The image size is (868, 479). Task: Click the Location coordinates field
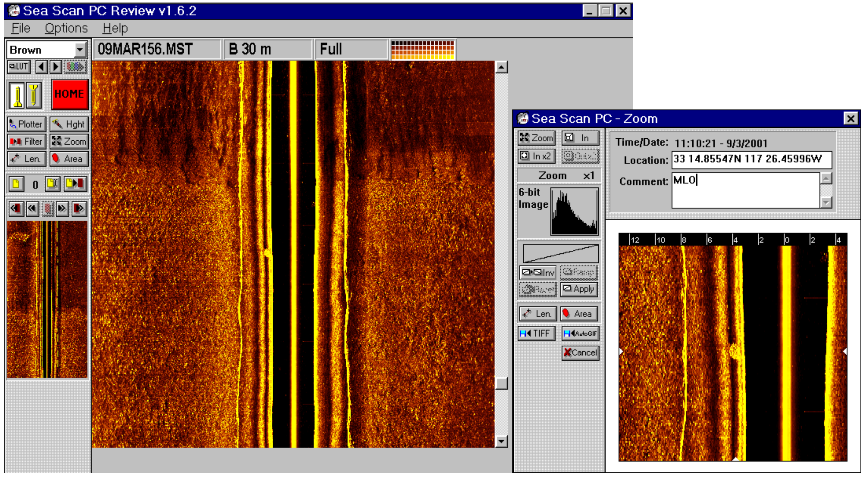751,160
